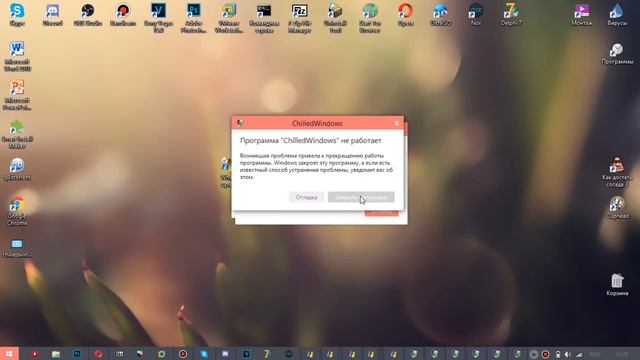Open the Монтаж desktop shortcut

click(582, 15)
